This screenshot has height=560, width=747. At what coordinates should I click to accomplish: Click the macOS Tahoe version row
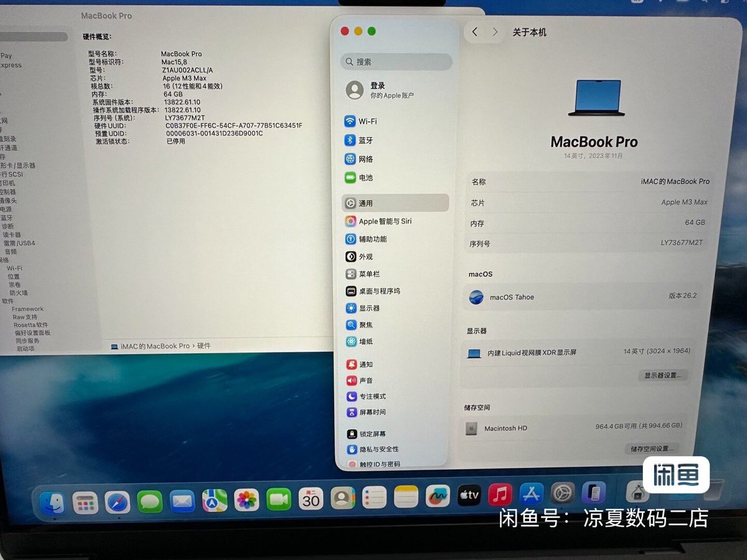coord(584,297)
